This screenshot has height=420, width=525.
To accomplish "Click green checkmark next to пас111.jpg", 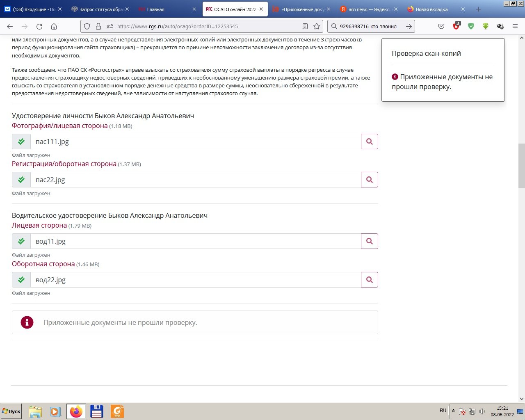I will [x=21, y=142].
